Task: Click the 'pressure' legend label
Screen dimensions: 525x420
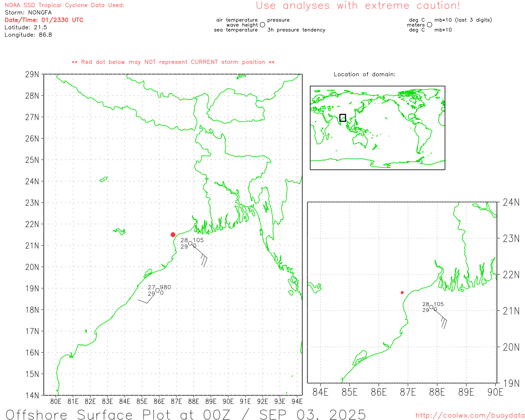Action: (278, 20)
